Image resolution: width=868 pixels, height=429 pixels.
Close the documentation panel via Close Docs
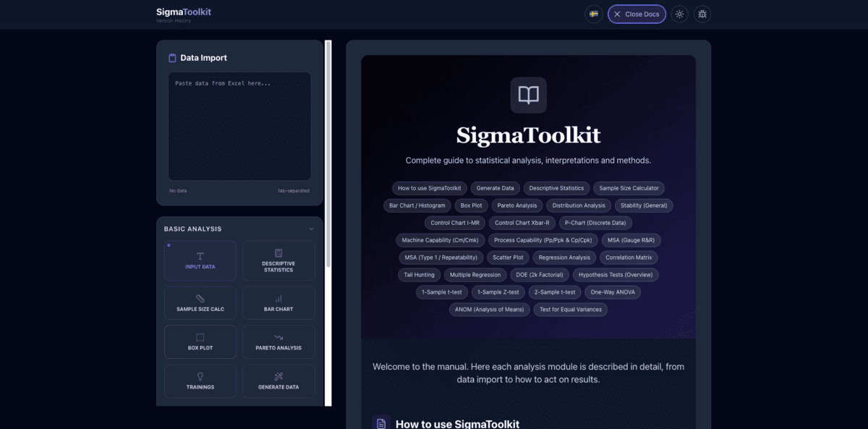coord(637,14)
